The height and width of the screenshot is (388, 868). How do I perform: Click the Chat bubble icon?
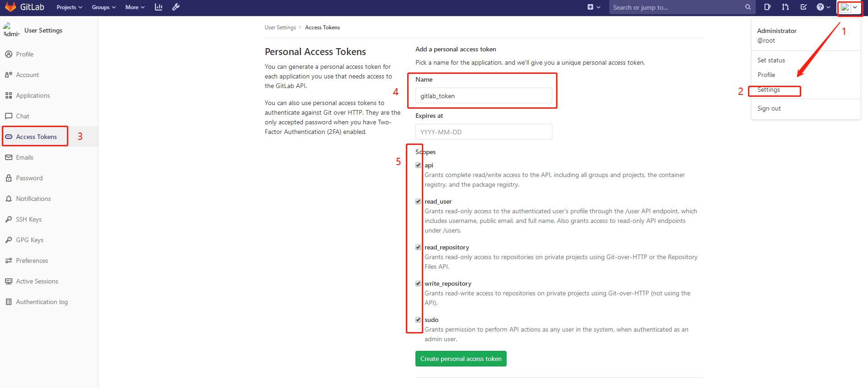(8, 116)
